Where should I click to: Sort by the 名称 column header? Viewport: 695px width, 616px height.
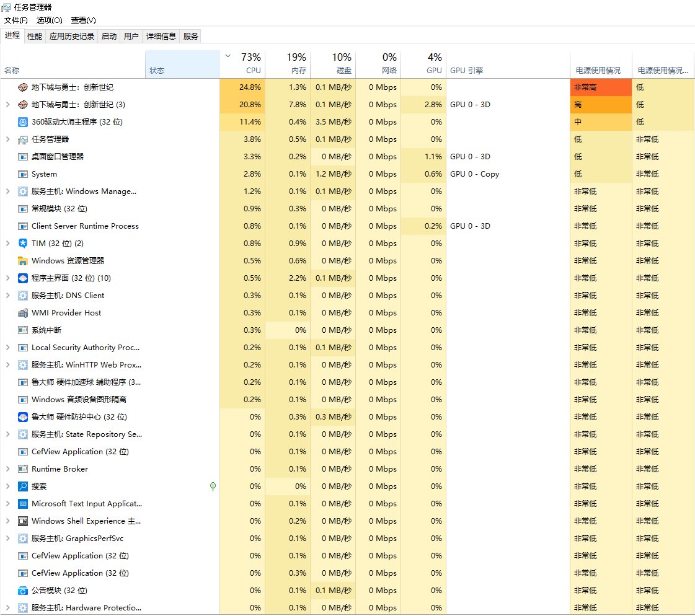[73, 64]
